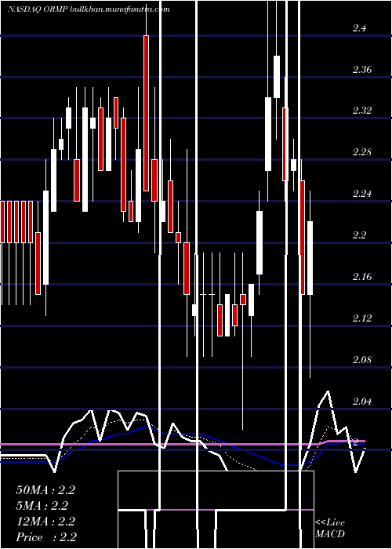This screenshot has width=392, height=549.
Task: Click the 50MA : 2.2 value
Action: coord(45,490)
